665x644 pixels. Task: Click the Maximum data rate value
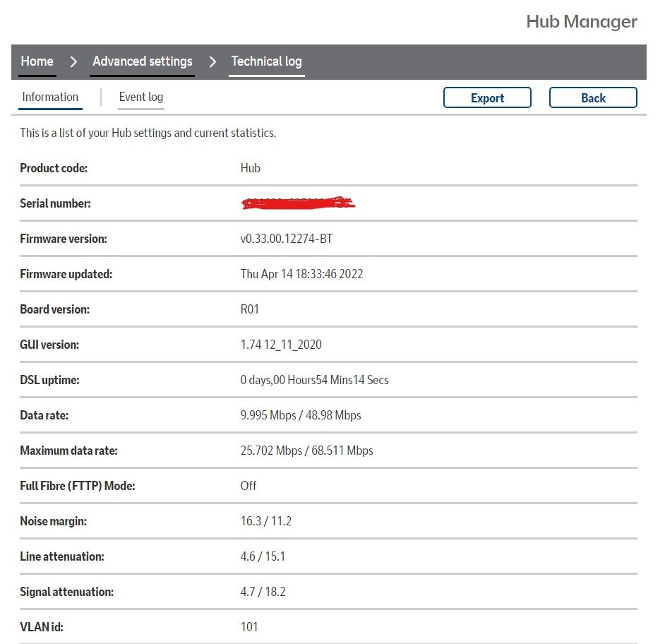point(306,451)
